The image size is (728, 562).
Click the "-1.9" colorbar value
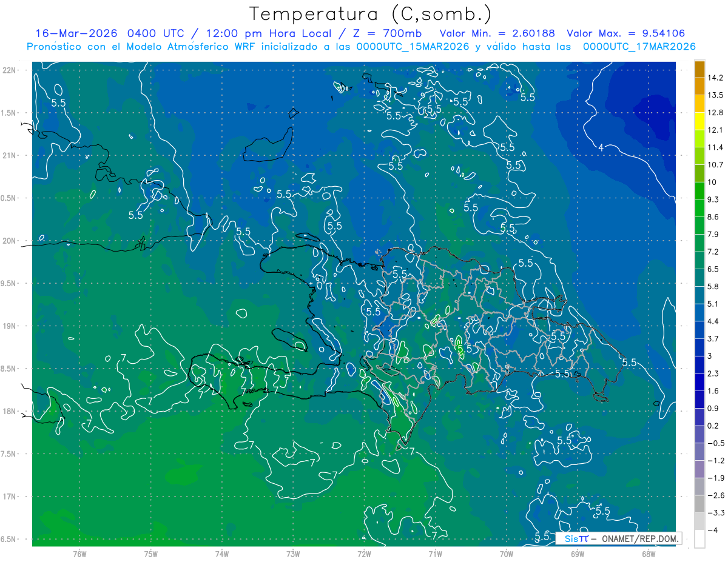point(715,477)
